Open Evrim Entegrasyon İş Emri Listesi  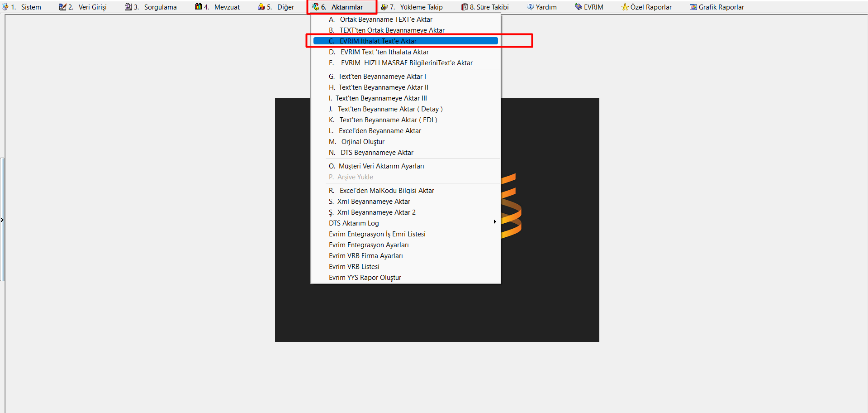coord(406,234)
